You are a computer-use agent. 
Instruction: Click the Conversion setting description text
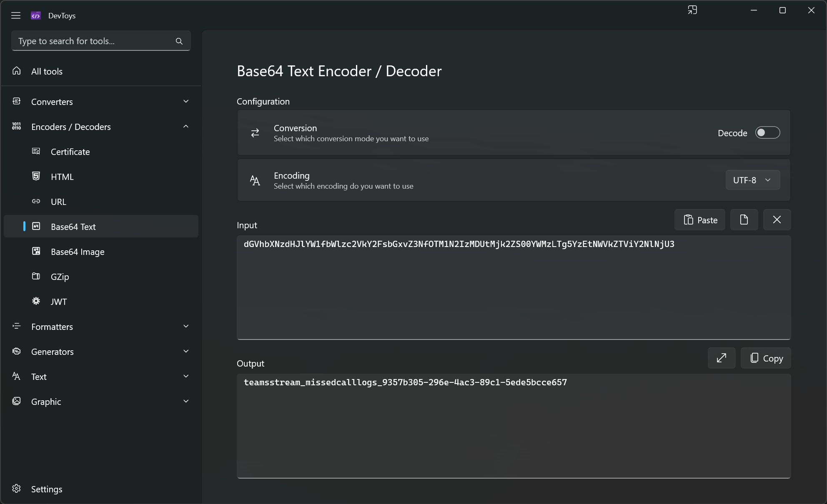[x=351, y=139]
